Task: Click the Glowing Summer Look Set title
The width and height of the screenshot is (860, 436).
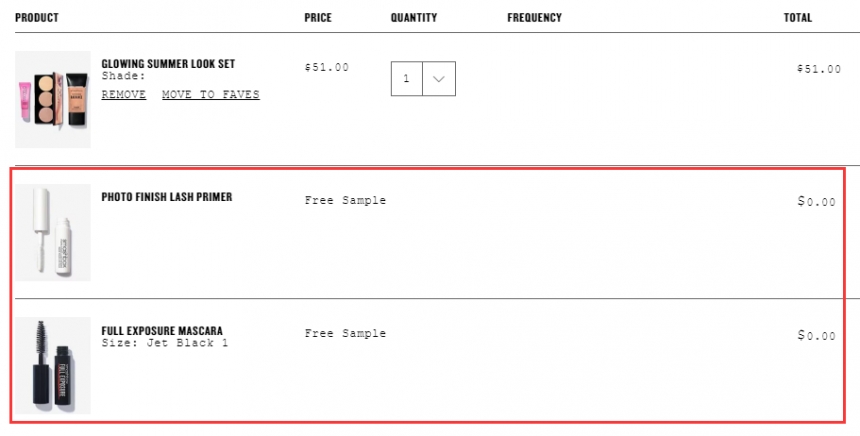Action: coord(168,64)
